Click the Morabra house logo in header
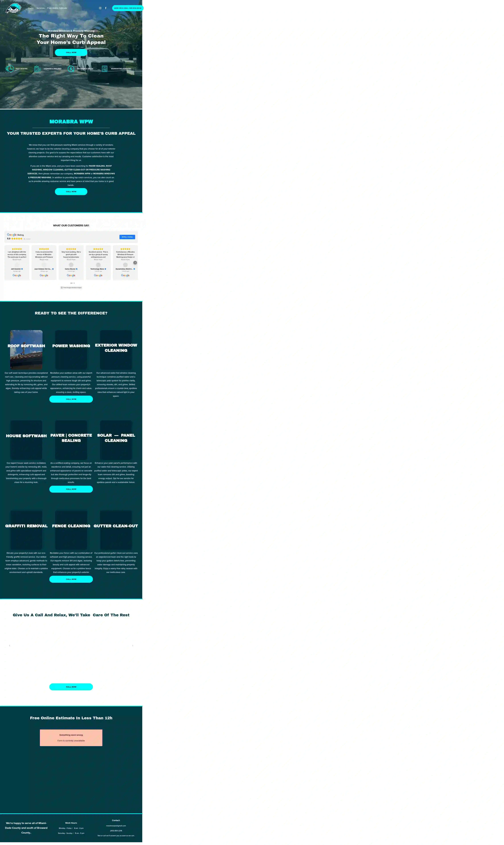504x845 pixels. coord(14,8)
